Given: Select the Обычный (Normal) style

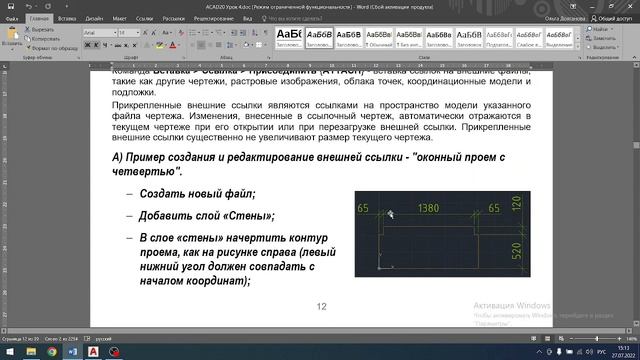Looking at the screenshot, I should pos(379,38).
